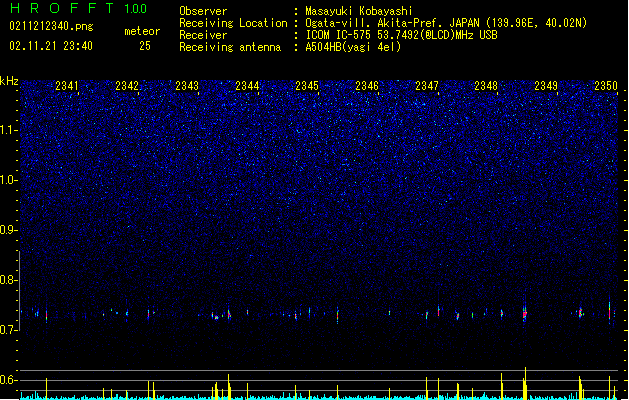Click the 1.0 frequency axis label
This screenshot has width=629, height=400.
tap(9, 180)
